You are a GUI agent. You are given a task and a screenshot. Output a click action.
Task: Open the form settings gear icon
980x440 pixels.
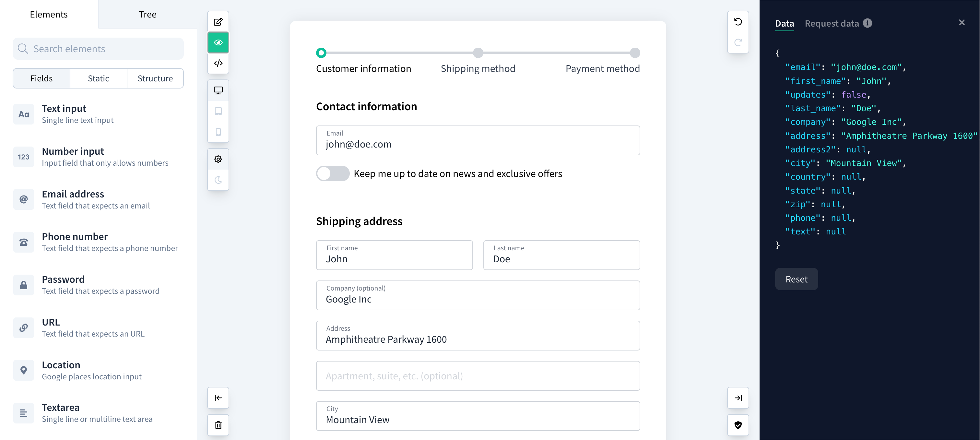click(218, 159)
